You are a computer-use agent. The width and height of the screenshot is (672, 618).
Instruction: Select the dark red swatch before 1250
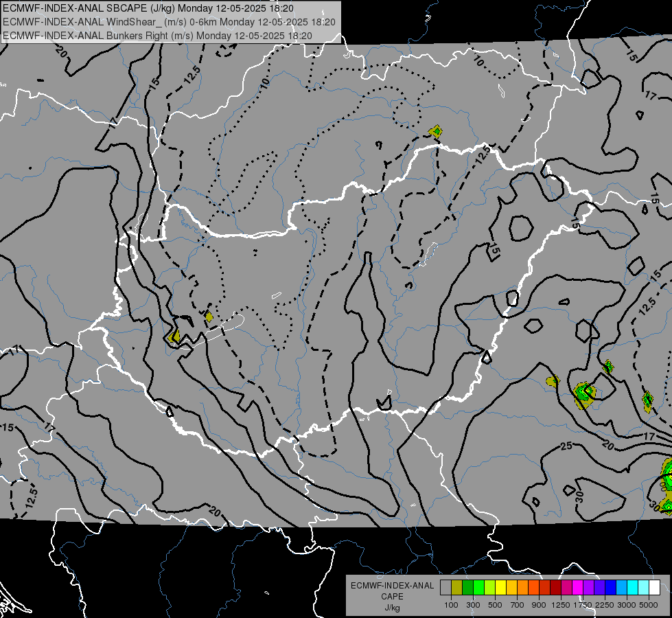coord(555,588)
